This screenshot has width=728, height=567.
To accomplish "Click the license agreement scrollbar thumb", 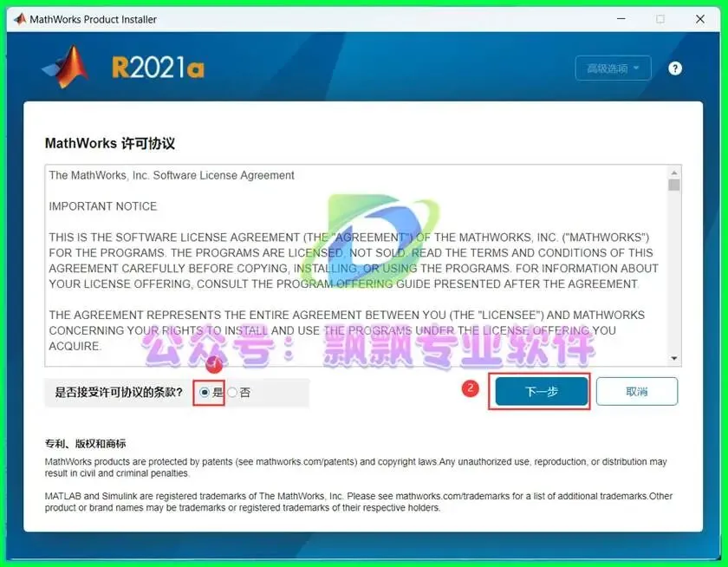I will click(674, 185).
